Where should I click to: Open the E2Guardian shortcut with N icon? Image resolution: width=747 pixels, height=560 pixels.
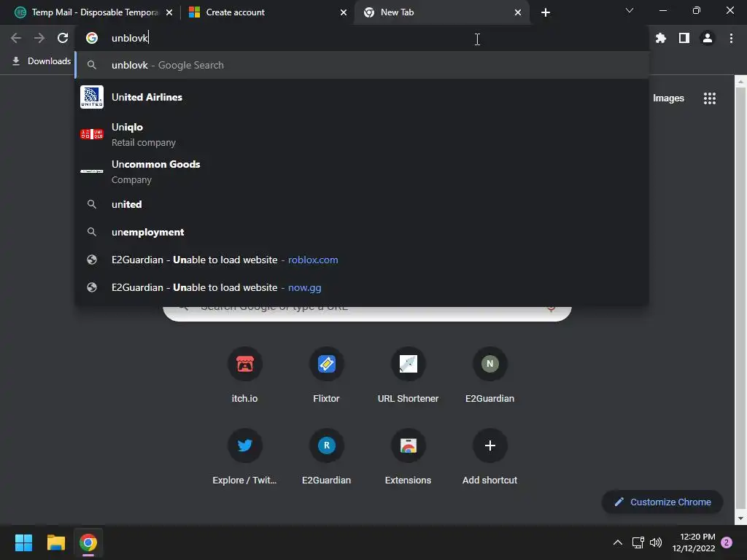489,376
